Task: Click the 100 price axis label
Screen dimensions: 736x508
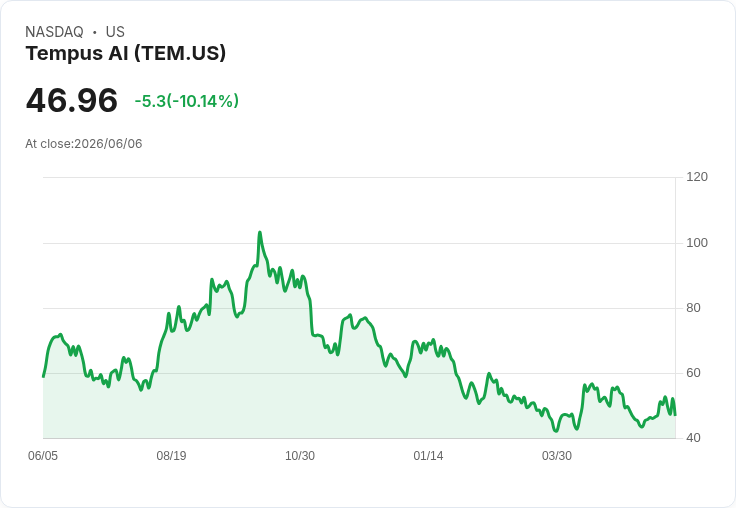Action: 697,243
